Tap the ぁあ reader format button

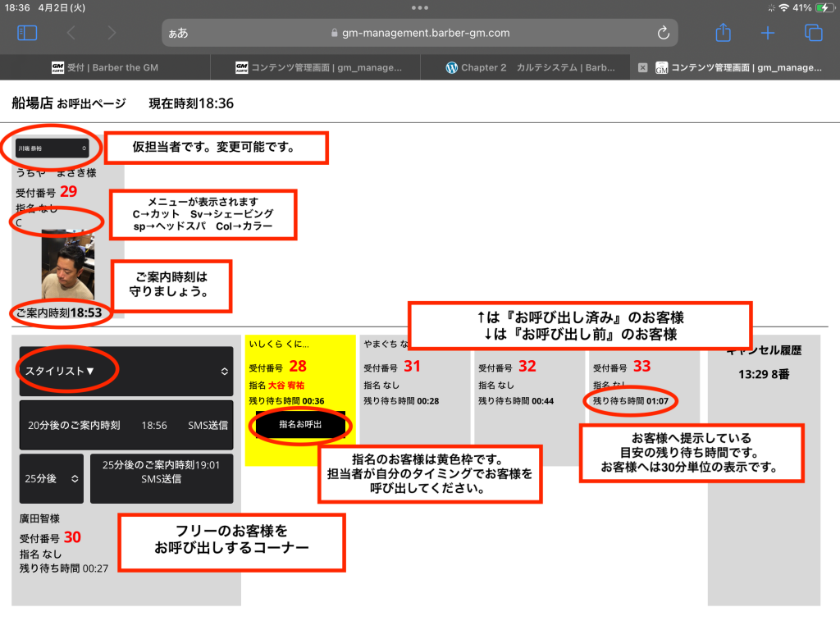pyautogui.click(x=178, y=33)
